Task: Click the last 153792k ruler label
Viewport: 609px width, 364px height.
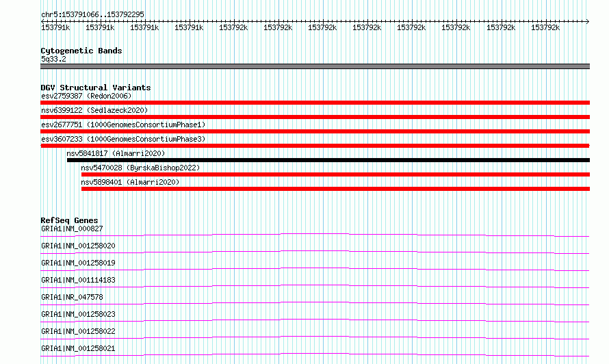Action: [545, 27]
